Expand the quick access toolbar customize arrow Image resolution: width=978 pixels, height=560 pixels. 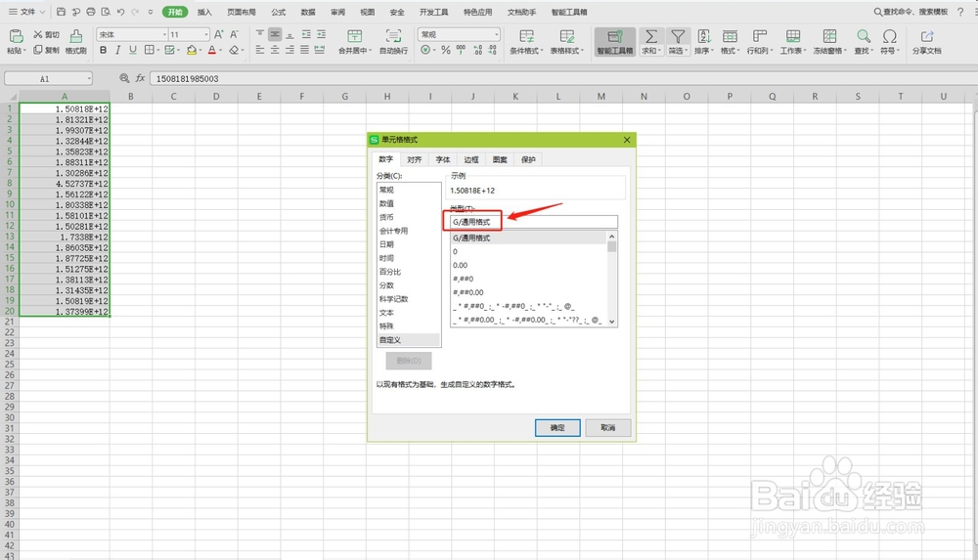click(x=151, y=11)
